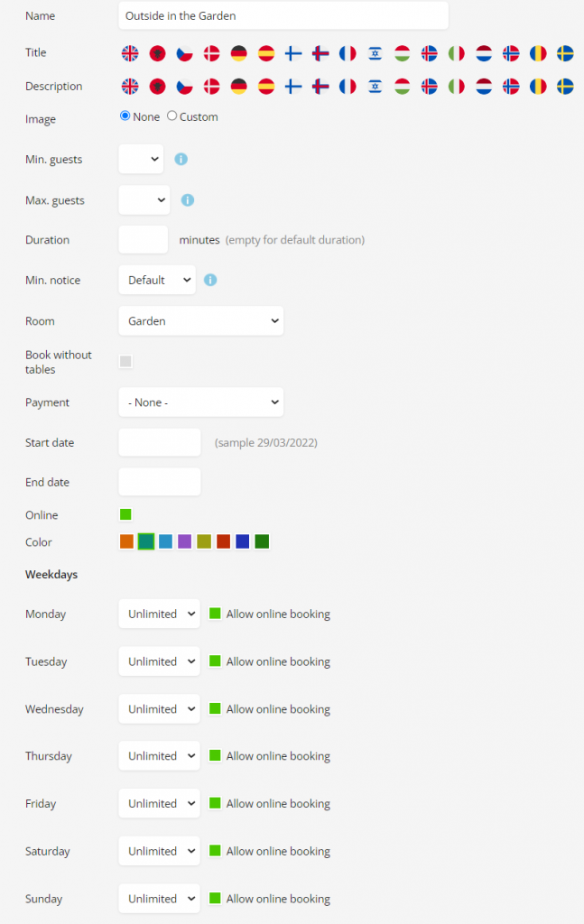The width and height of the screenshot is (584, 924).
Task: Select the Hungarian flag in the Title row
Action: point(402,53)
